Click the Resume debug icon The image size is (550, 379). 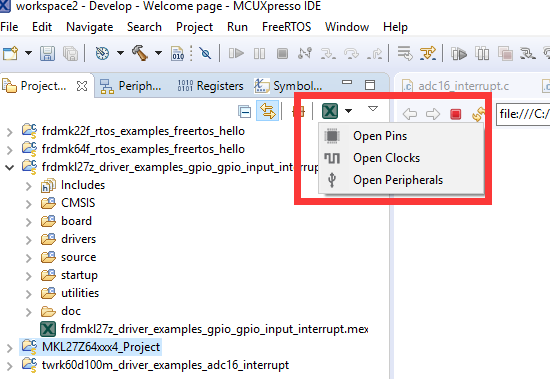[236, 53]
